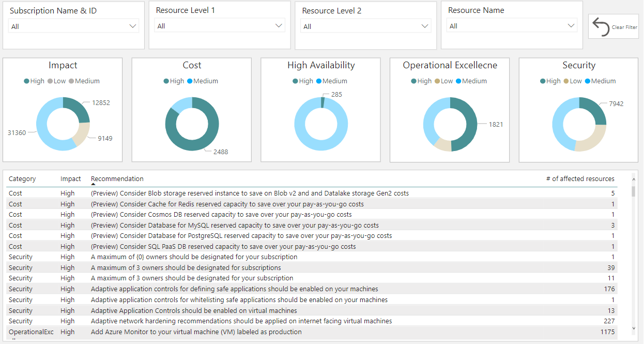644x344 pixels.
Task: Open the Subscription Name & ID dropdown
Action: (73, 26)
